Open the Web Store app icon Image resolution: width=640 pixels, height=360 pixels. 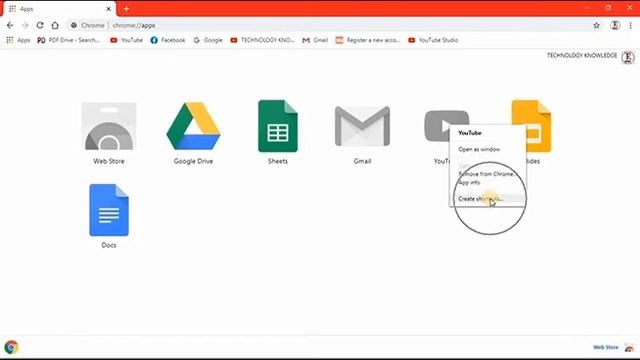[109, 126]
